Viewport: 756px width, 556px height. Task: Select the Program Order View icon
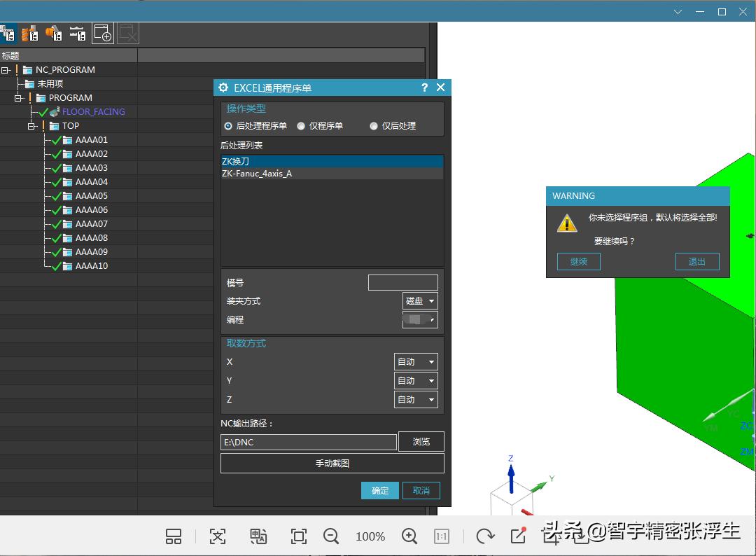8,33
